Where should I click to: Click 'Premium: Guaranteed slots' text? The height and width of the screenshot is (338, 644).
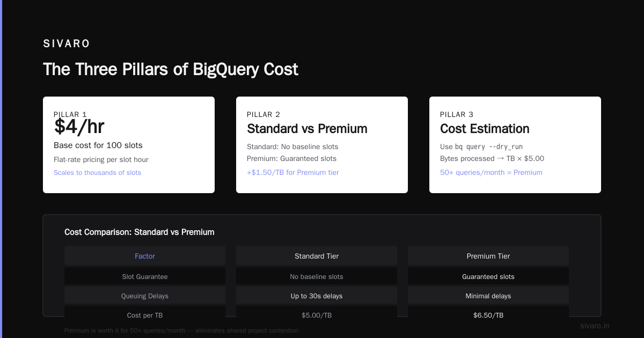coord(291,158)
